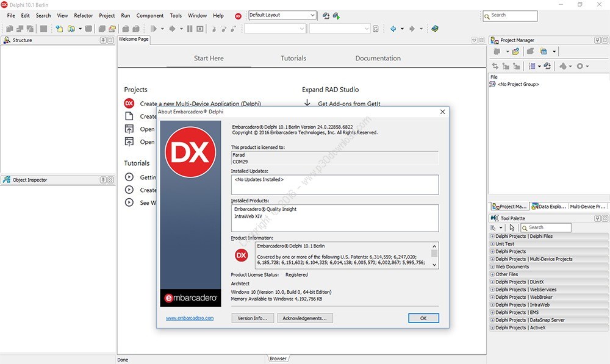Click the Program Reset stop icon
The image size is (610, 364).
200,29
